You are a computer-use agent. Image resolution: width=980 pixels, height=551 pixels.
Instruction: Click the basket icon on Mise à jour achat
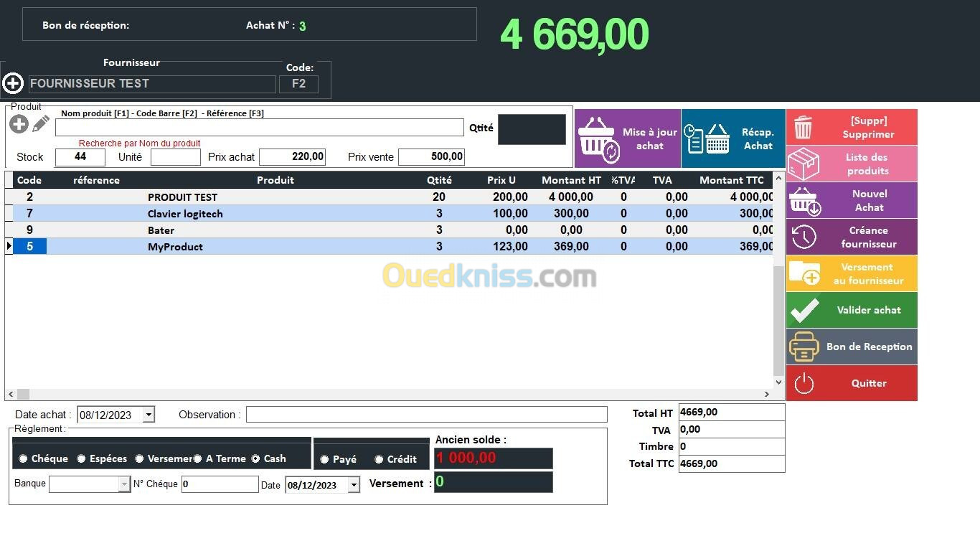[x=598, y=140]
